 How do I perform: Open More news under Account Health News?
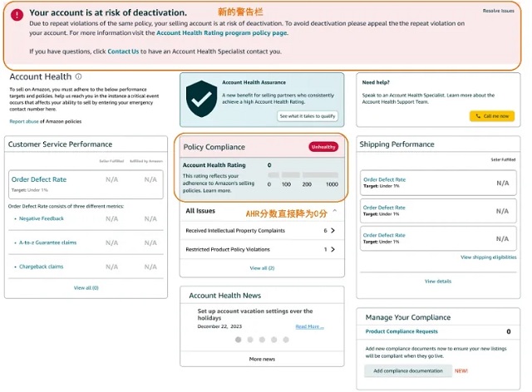pyautogui.click(x=262, y=359)
